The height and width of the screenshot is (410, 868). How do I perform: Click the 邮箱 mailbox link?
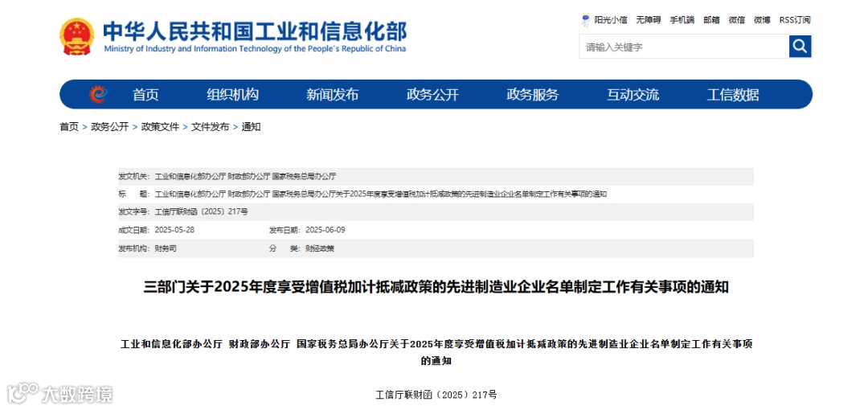pos(711,21)
